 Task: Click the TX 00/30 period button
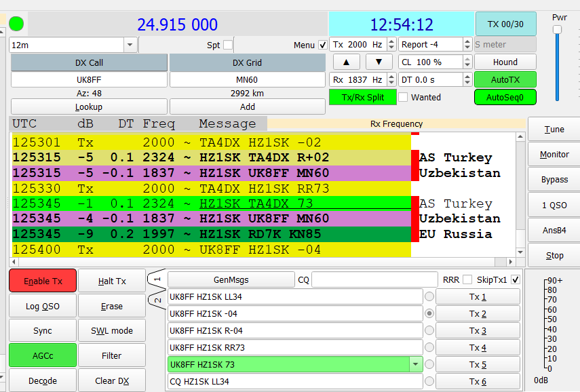(x=505, y=24)
